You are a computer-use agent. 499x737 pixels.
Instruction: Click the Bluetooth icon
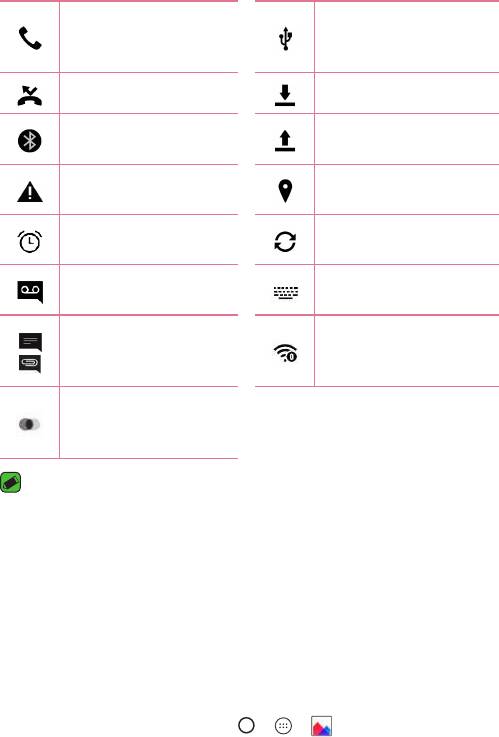click(x=30, y=141)
